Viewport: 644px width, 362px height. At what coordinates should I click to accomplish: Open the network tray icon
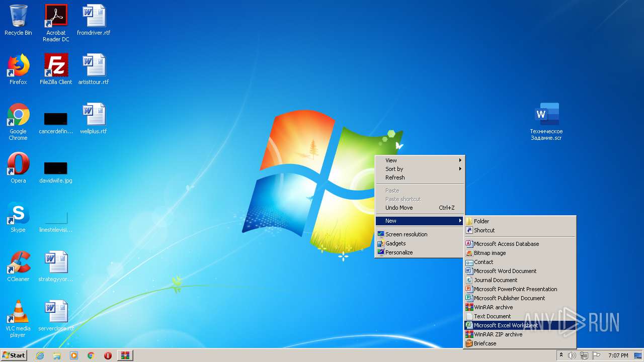(584, 355)
